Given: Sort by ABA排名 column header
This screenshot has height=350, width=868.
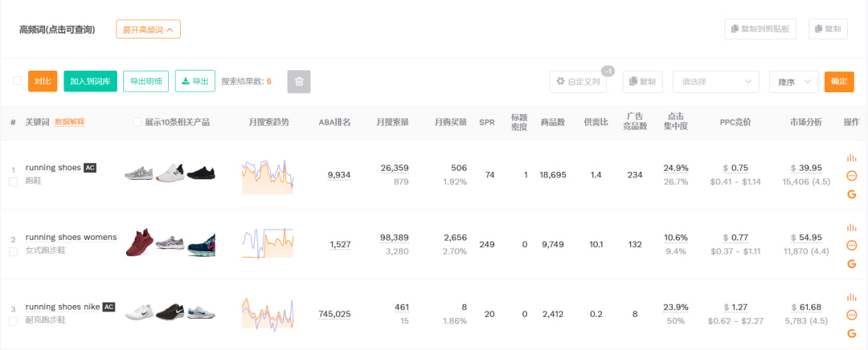Looking at the screenshot, I should 334,122.
